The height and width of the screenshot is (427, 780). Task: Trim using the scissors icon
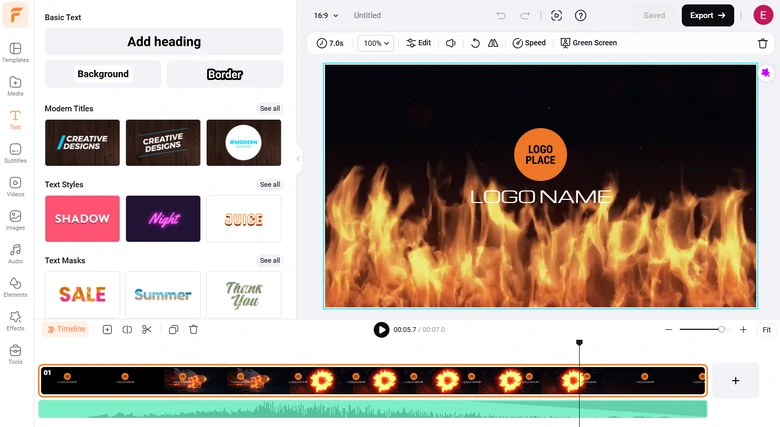pos(147,329)
